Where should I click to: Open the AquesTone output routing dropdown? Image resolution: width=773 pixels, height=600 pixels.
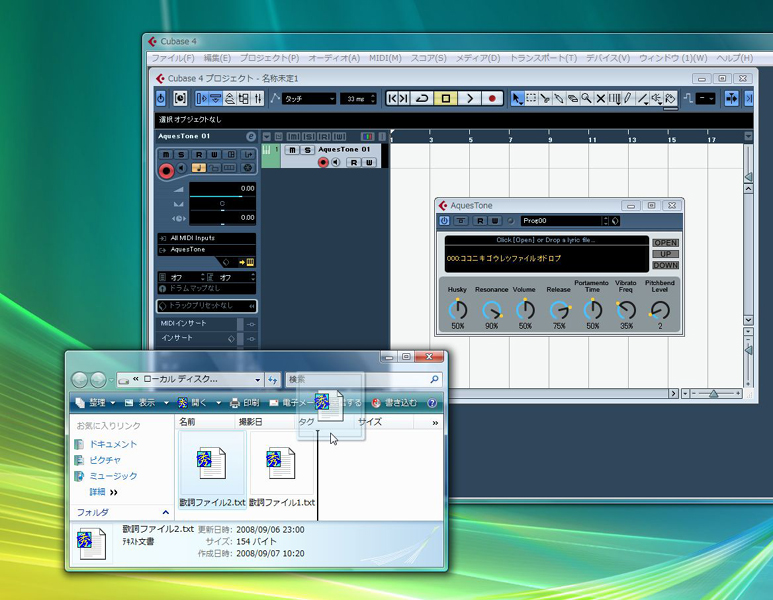(207, 250)
